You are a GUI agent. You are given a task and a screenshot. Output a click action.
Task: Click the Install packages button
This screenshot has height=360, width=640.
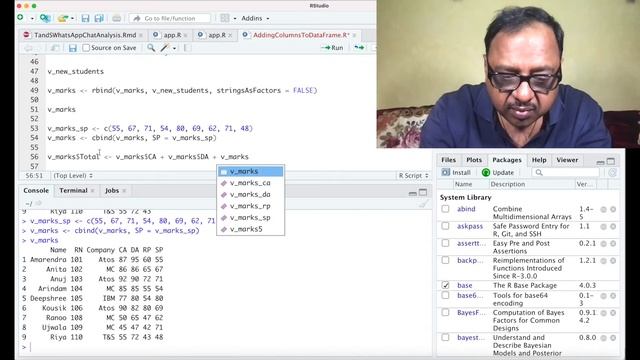[x=456, y=173]
